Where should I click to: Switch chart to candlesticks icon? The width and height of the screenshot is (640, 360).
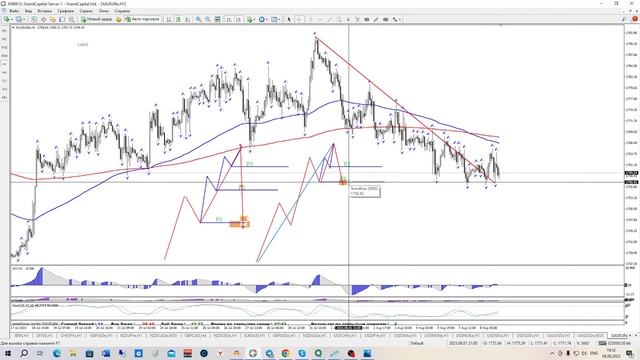click(178, 19)
